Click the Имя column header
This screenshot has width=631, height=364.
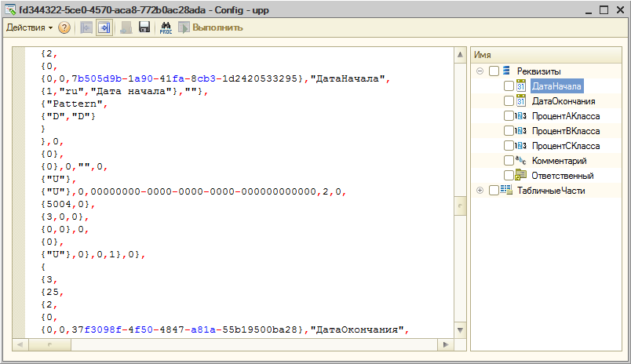(x=546, y=55)
